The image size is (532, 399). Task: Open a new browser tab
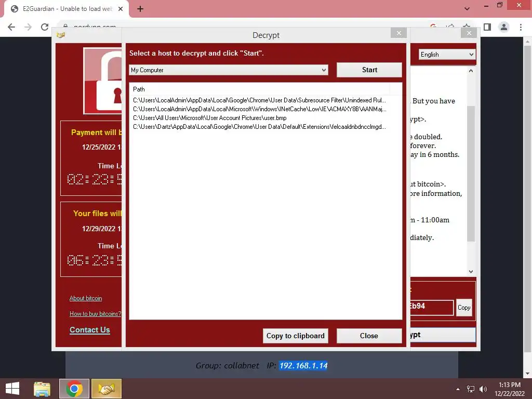(x=140, y=9)
